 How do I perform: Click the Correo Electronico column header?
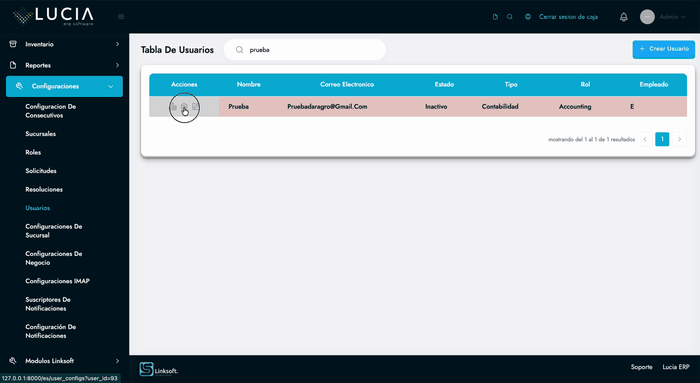[347, 84]
